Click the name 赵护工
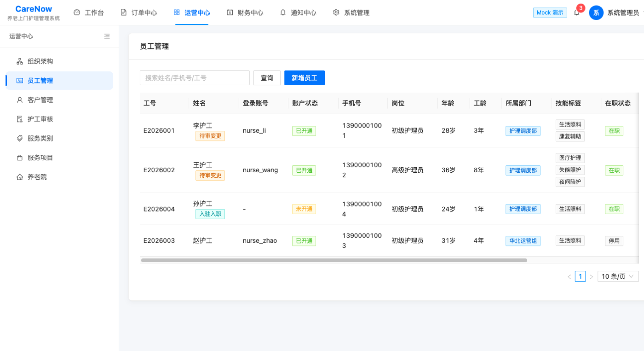The width and height of the screenshot is (644, 351). point(202,240)
